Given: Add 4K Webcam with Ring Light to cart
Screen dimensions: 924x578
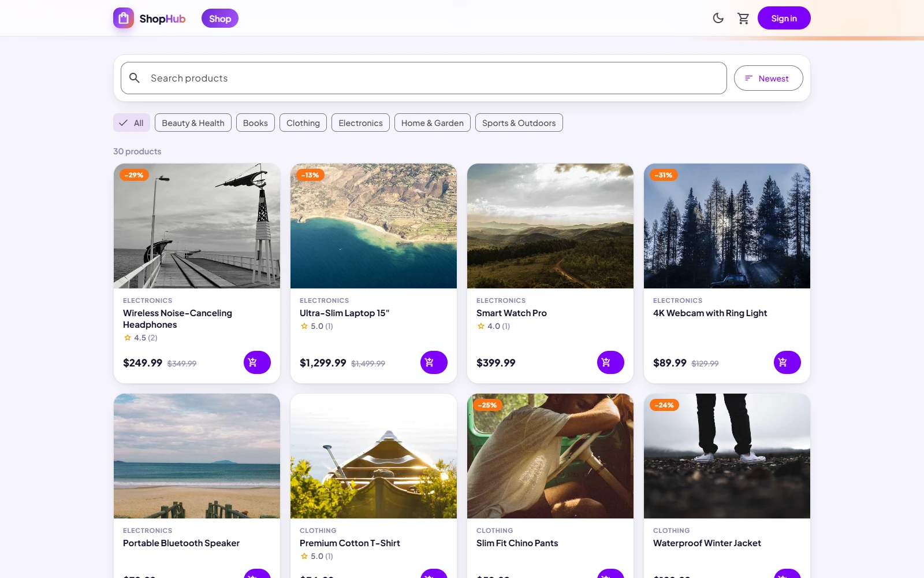Looking at the screenshot, I should (x=787, y=362).
